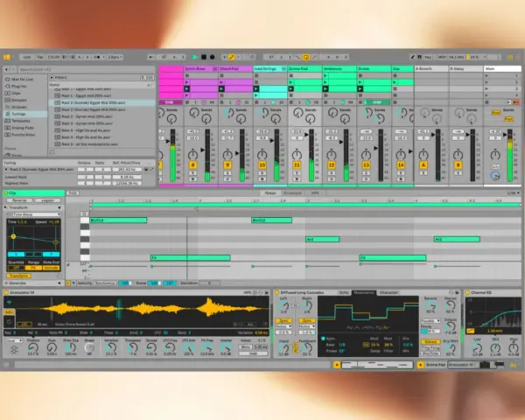525x420 pixels.
Task: Click the browser back arrow beside the search field
Action: 7,69
